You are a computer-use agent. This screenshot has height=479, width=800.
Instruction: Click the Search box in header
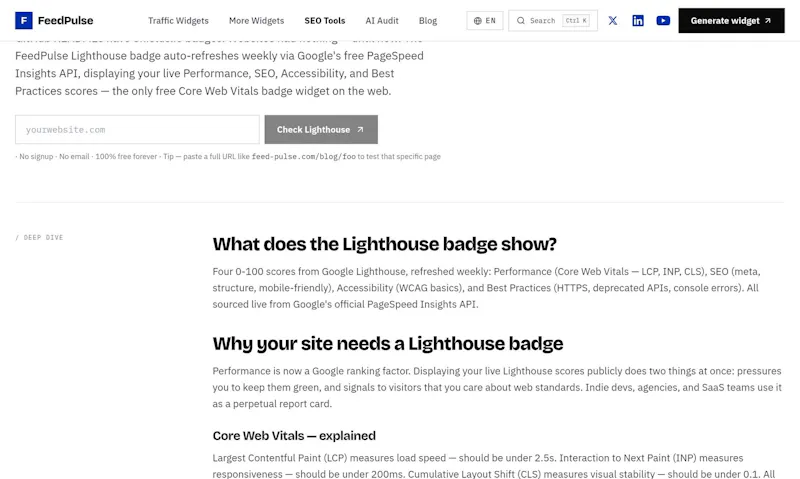pos(553,20)
